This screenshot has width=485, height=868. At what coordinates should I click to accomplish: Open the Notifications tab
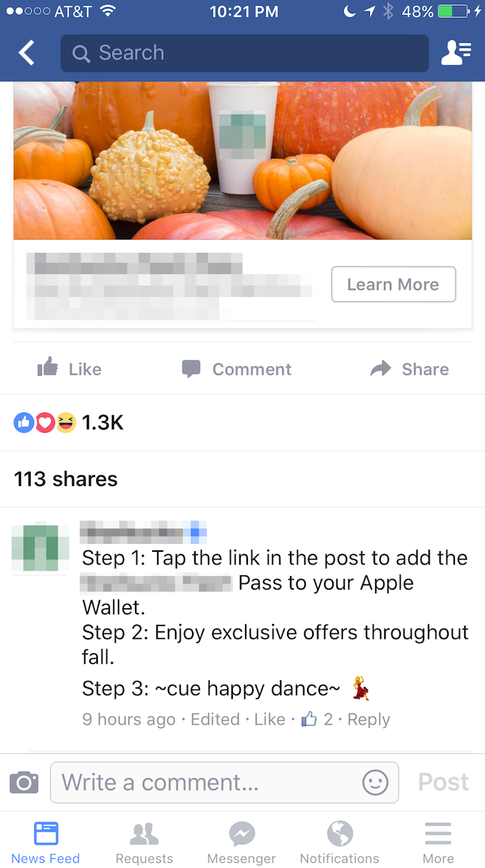tap(339, 842)
